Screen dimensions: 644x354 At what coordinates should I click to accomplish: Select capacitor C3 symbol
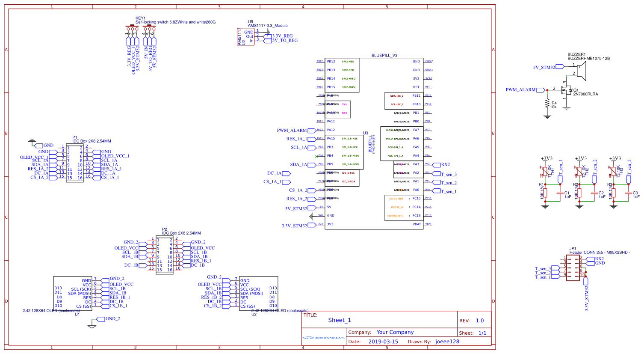(629, 193)
